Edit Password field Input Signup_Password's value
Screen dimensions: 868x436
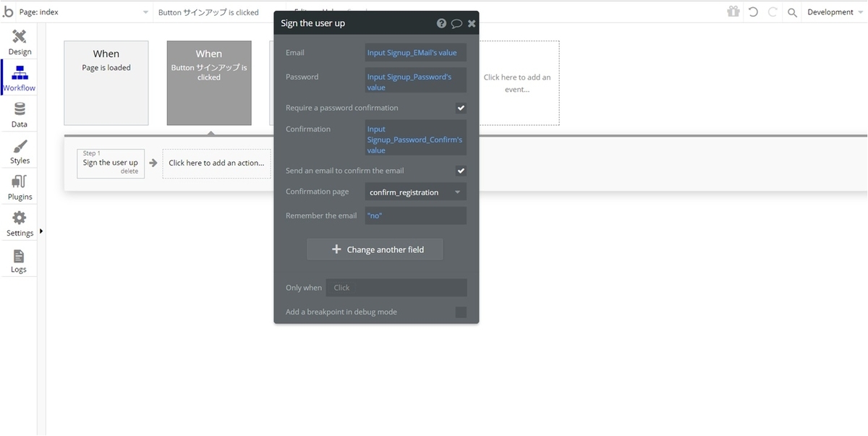click(x=416, y=82)
